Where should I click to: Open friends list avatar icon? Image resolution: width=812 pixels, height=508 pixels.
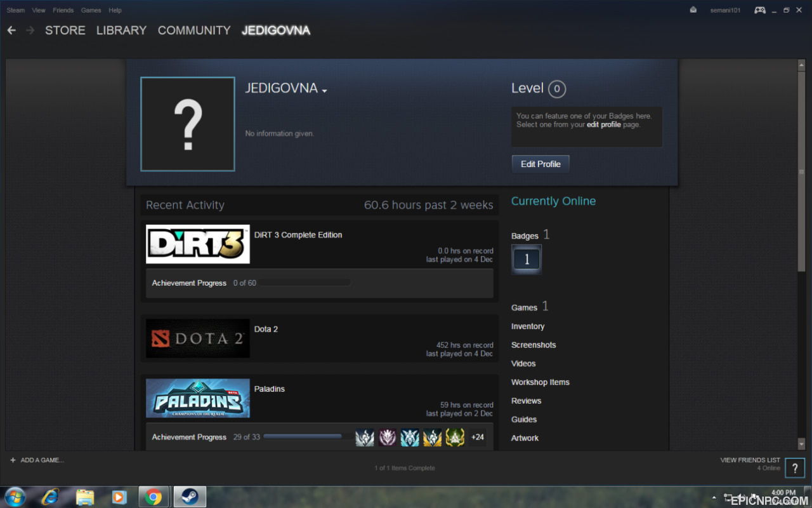[x=795, y=468]
